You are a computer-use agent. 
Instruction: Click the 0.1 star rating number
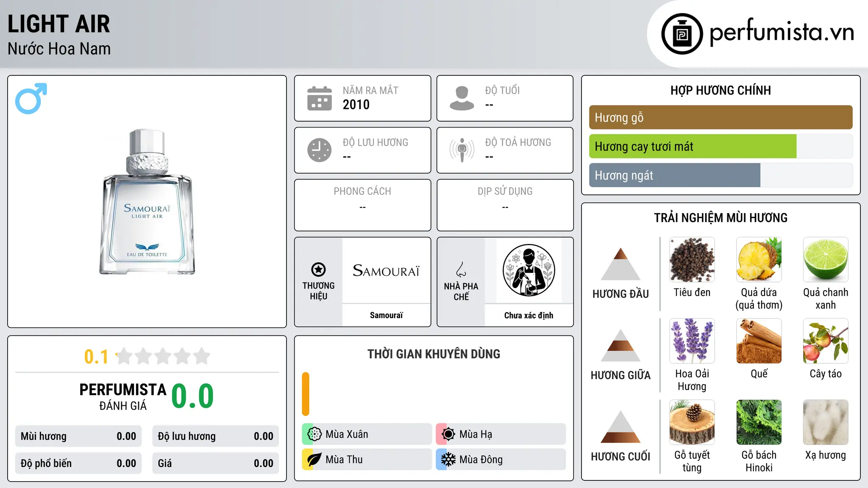click(x=96, y=357)
